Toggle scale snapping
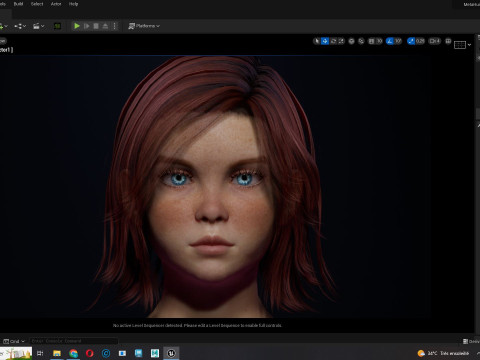Screen dimensions: 480x360 (x=411, y=41)
